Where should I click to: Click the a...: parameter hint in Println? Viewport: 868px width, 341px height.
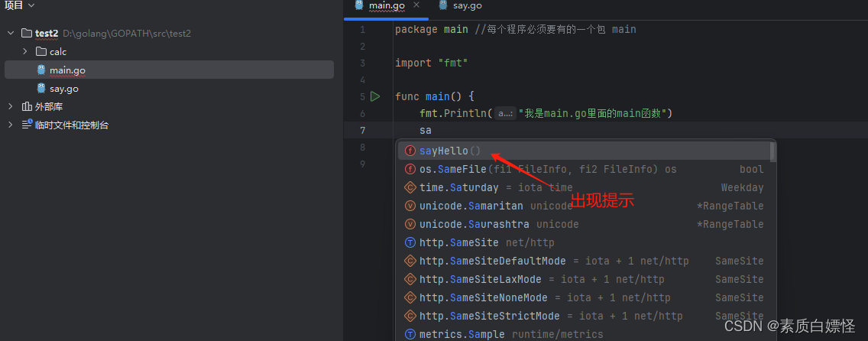pos(505,113)
